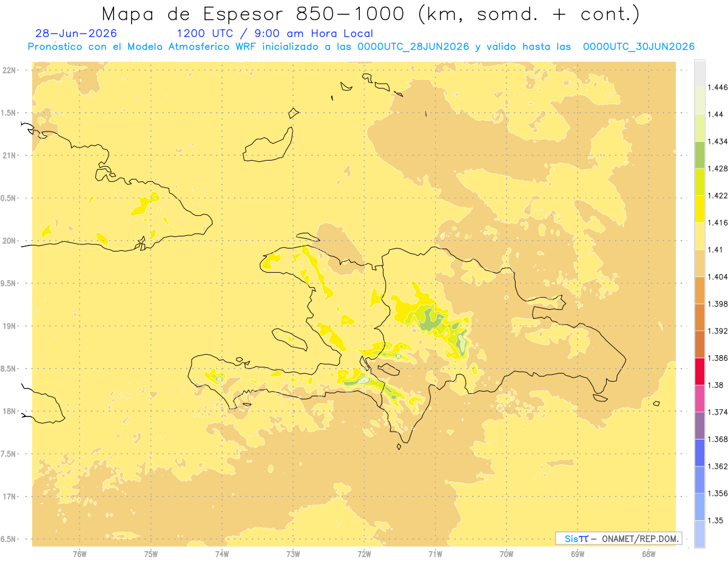
Task: Click the '1200 UTC / 9:00 am Hora Local' time label
Action: pos(275,33)
